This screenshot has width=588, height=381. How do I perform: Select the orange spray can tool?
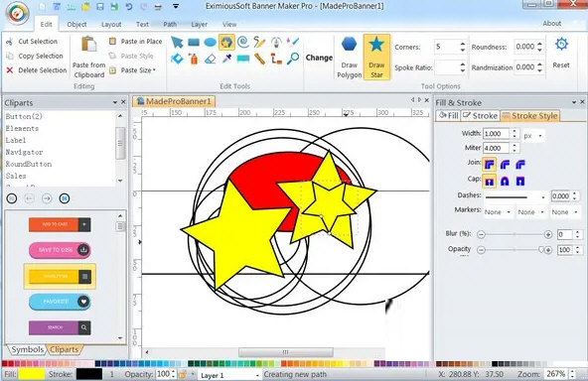pyautogui.click(x=194, y=59)
